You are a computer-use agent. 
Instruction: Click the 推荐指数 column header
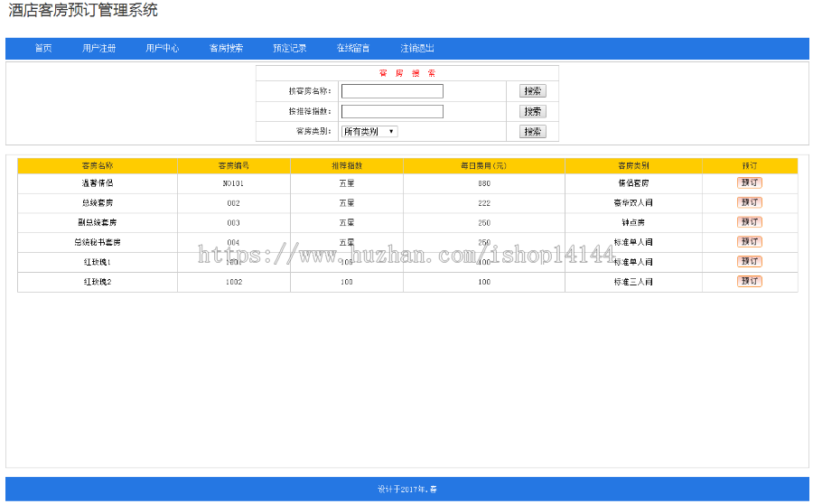(347, 166)
